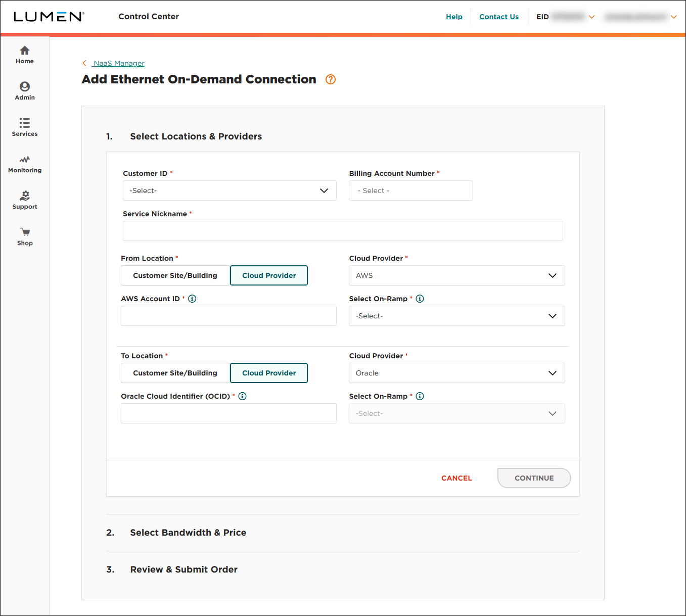The height and width of the screenshot is (616, 686).
Task: Open Help link in header
Action: point(454,17)
